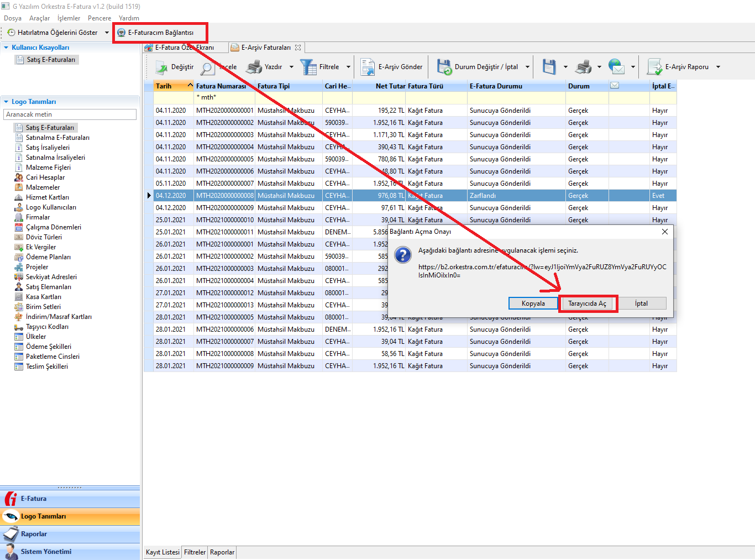Click the E-Arşiv Raporu icon
Viewport: 755px width, 560px height.
pyautogui.click(x=655, y=67)
